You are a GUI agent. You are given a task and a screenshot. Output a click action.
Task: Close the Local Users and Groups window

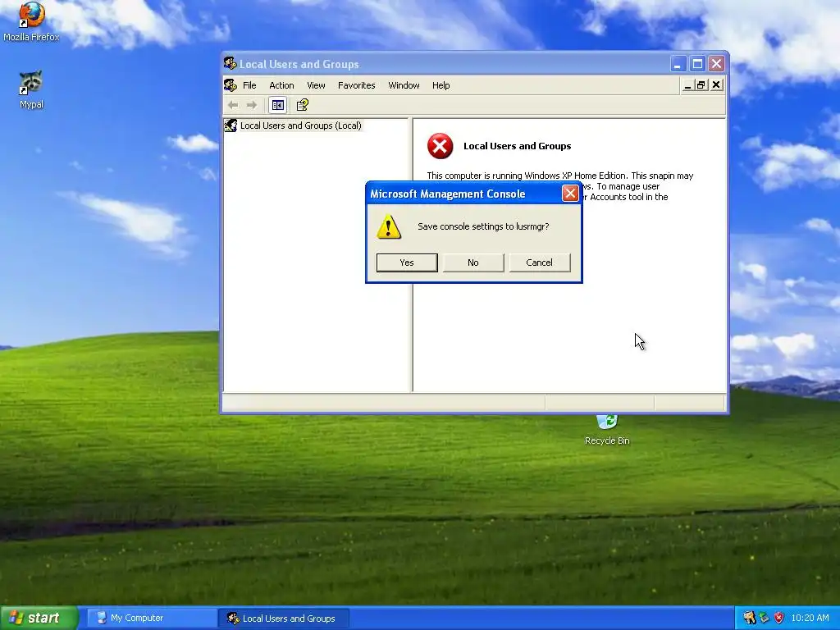717,64
